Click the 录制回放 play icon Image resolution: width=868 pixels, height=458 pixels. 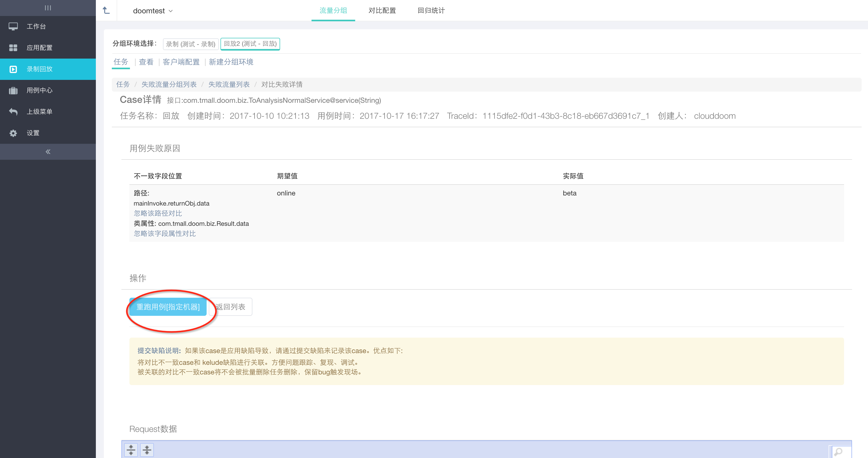tap(13, 69)
